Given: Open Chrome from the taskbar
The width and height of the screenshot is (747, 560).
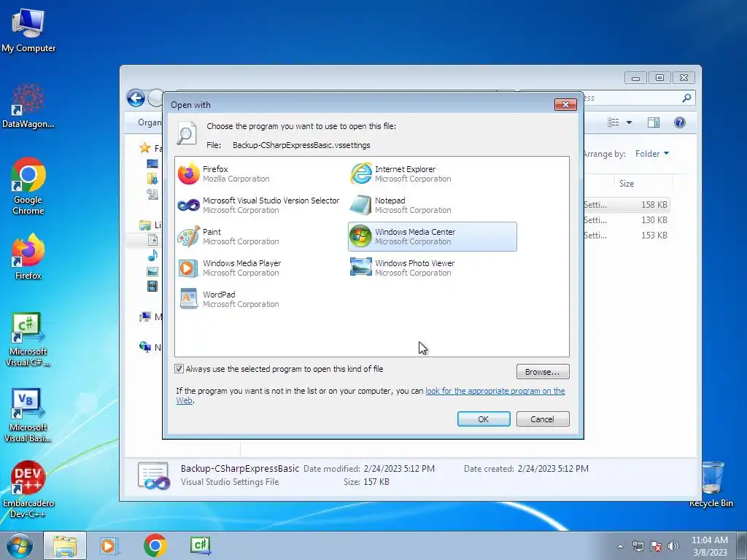Looking at the screenshot, I should coord(155,545).
